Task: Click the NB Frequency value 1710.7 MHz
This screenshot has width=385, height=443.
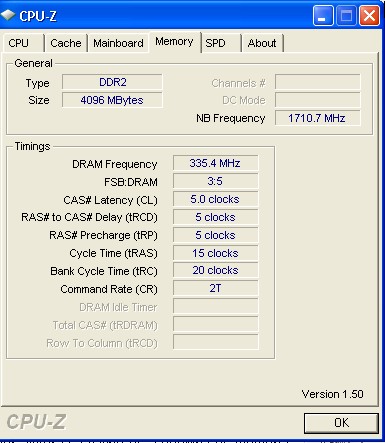Action: click(317, 118)
